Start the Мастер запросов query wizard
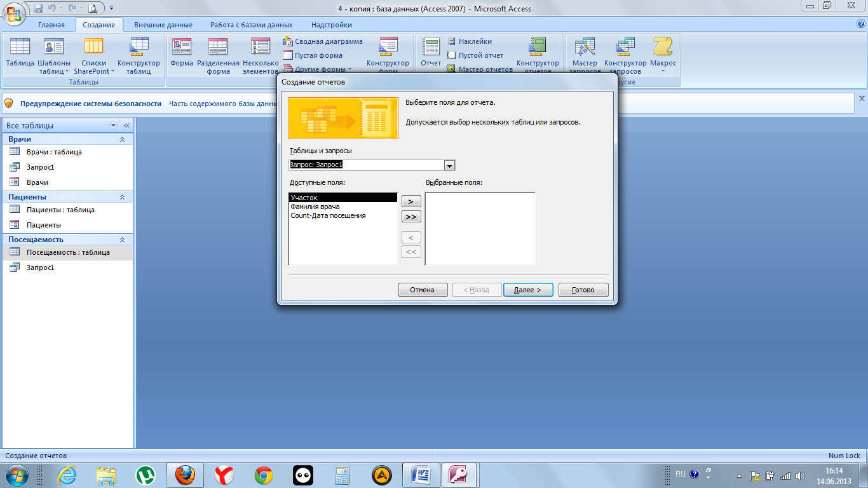This screenshot has width=868, height=488. click(x=585, y=55)
